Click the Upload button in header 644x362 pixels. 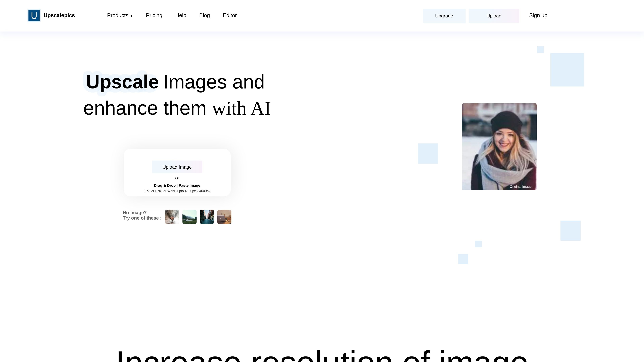click(x=494, y=16)
